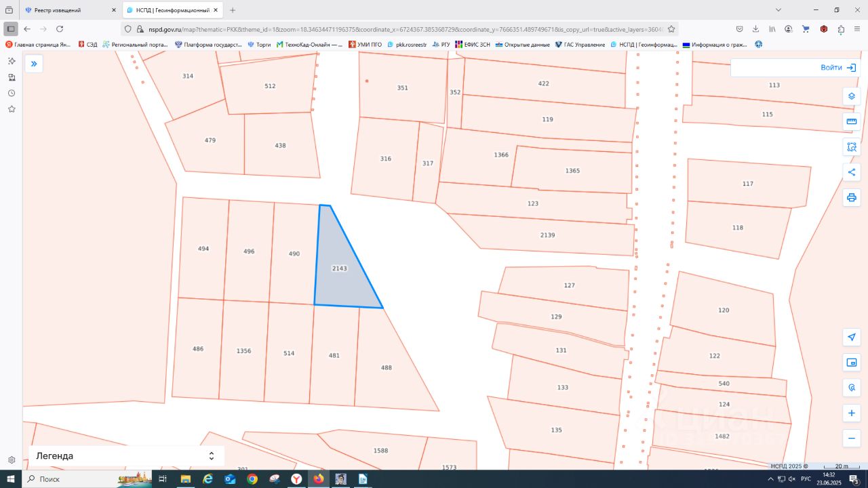Screen dimensions: 868x488
Task: Select the area identify search tool
Action: coord(852,147)
